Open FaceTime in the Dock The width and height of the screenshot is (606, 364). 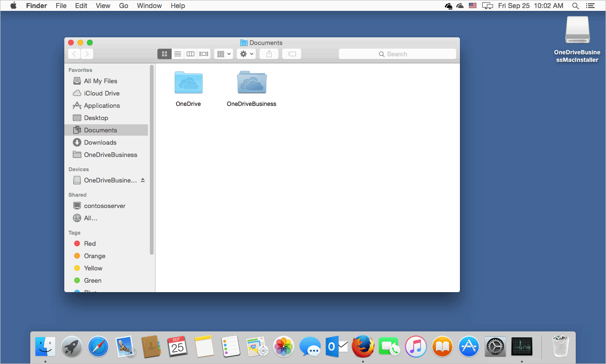[390, 347]
